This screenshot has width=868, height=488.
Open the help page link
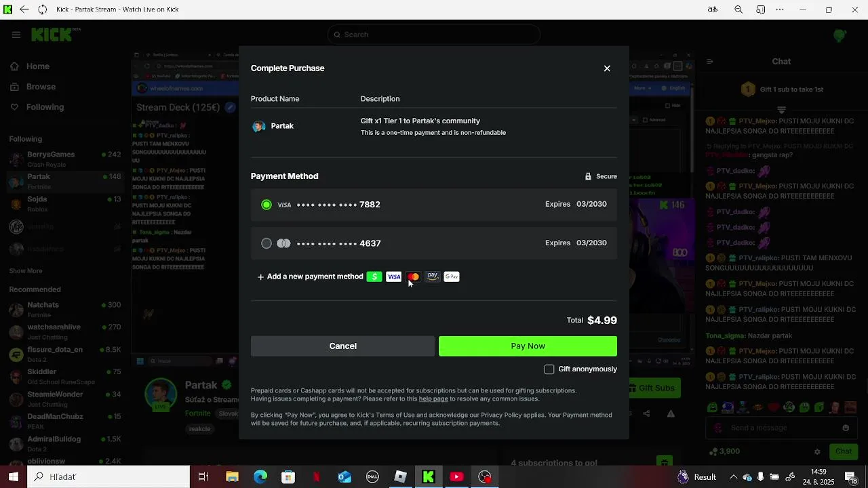433,399
